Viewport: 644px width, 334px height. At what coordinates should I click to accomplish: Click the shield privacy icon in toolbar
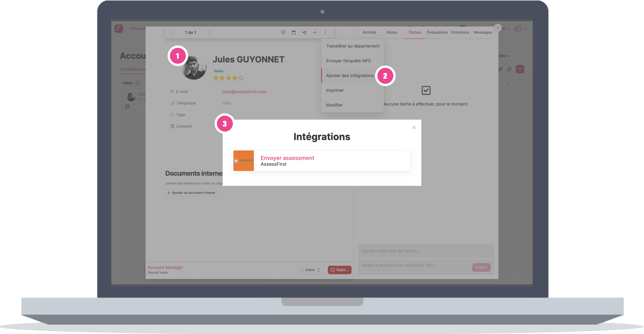283,32
